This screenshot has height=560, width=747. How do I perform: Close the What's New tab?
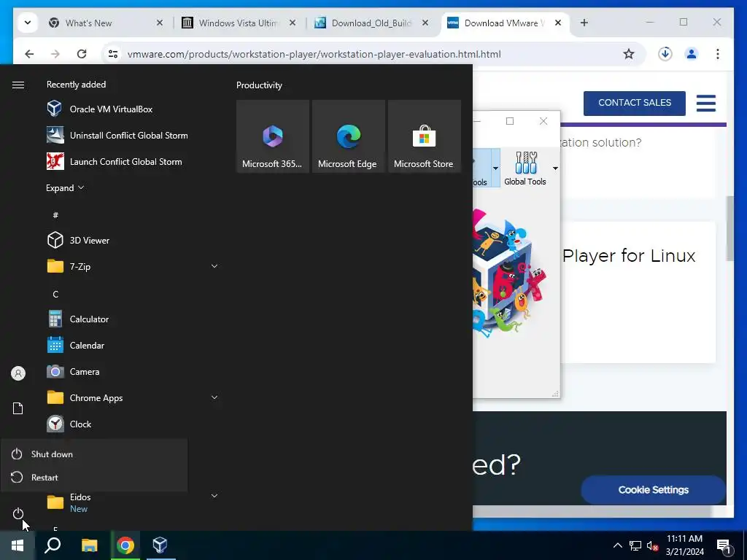[160, 23]
